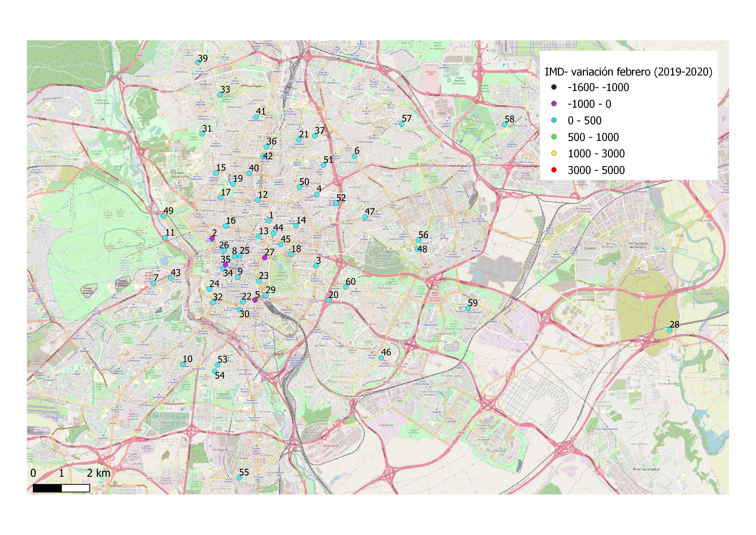Click the red 3000 - 5000 legend swatch
The image size is (756, 535).
click(x=554, y=170)
